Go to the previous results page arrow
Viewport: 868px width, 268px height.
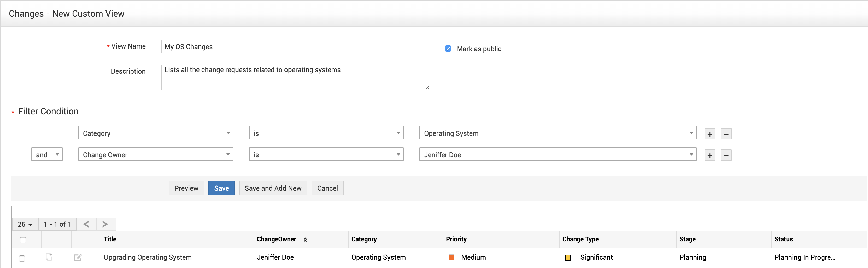click(86, 224)
